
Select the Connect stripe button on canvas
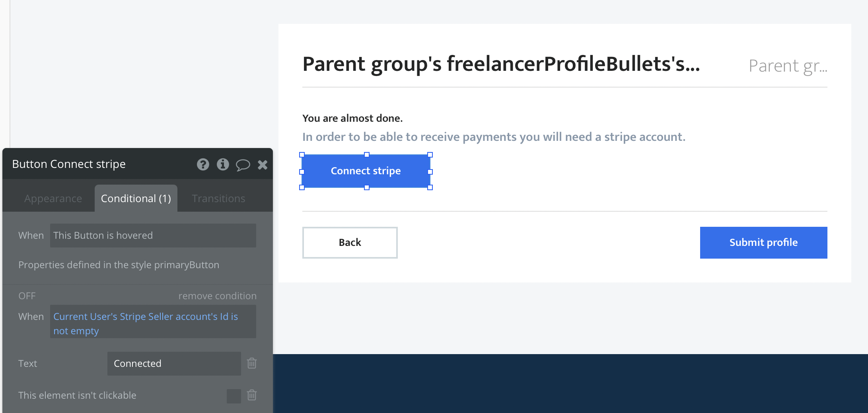click(366, 171)
